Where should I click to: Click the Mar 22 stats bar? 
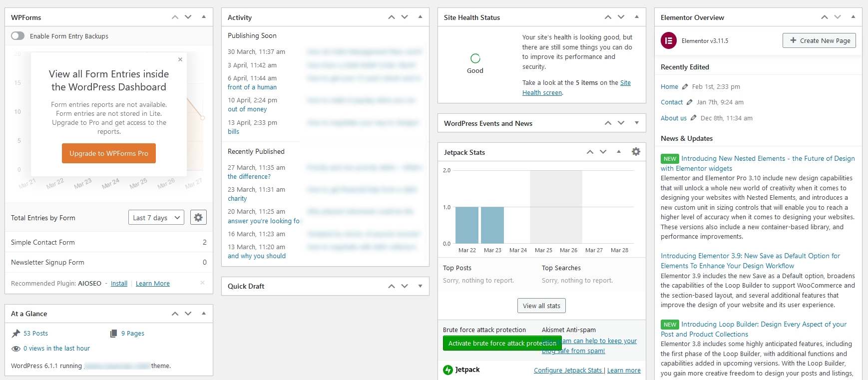point(467,225)
